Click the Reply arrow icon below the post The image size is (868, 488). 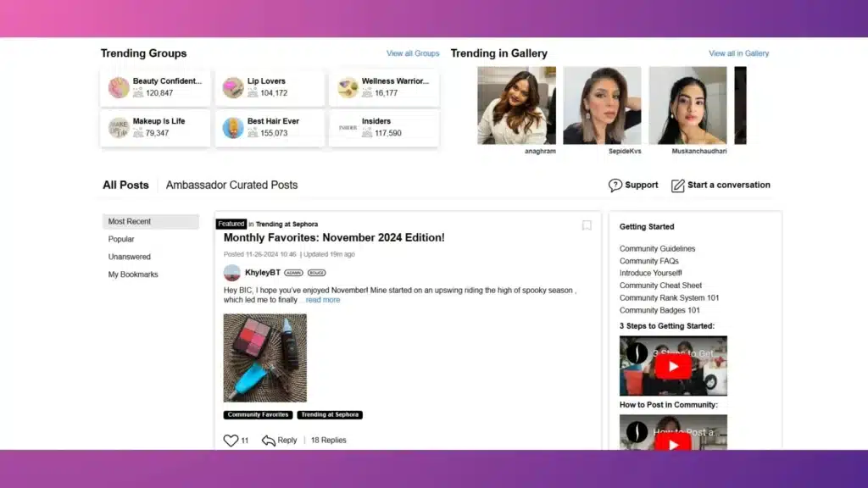[x=268, y=440]
